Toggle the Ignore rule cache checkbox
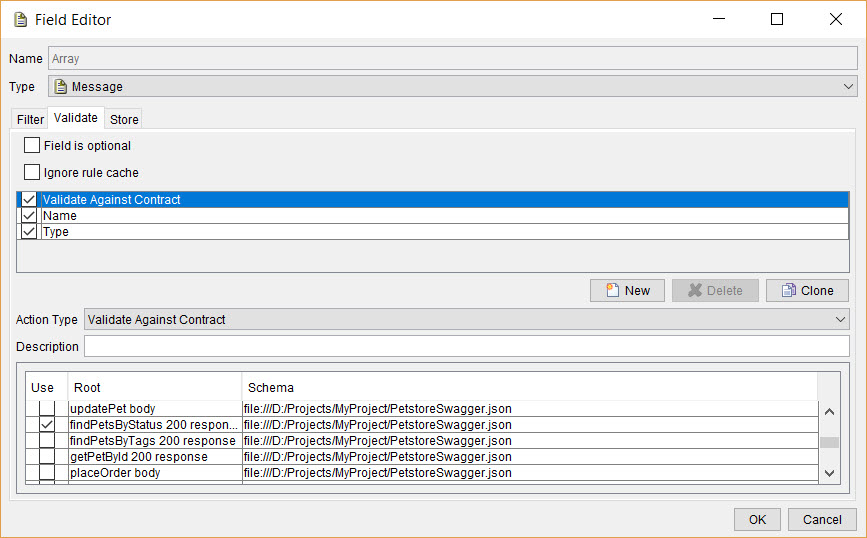 pos(32,173)
